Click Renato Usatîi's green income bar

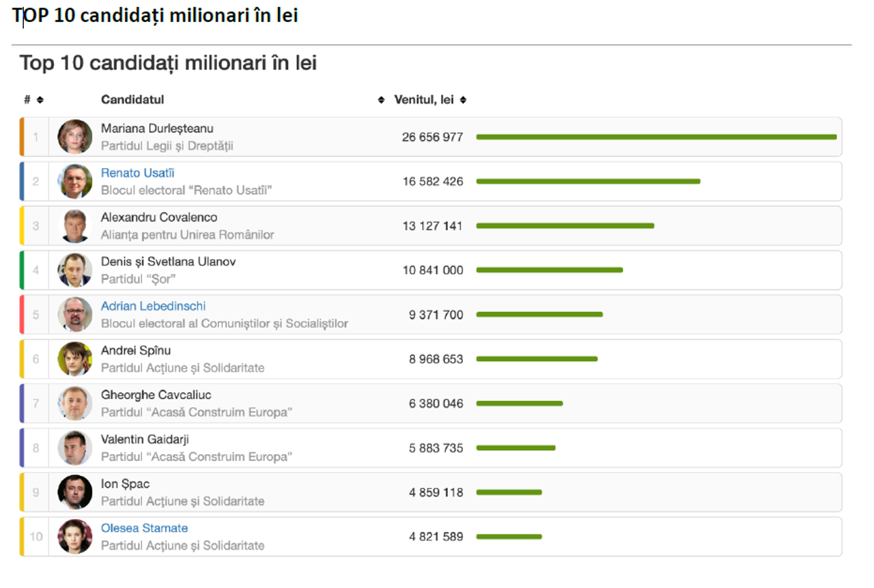[x=588, y=182]
